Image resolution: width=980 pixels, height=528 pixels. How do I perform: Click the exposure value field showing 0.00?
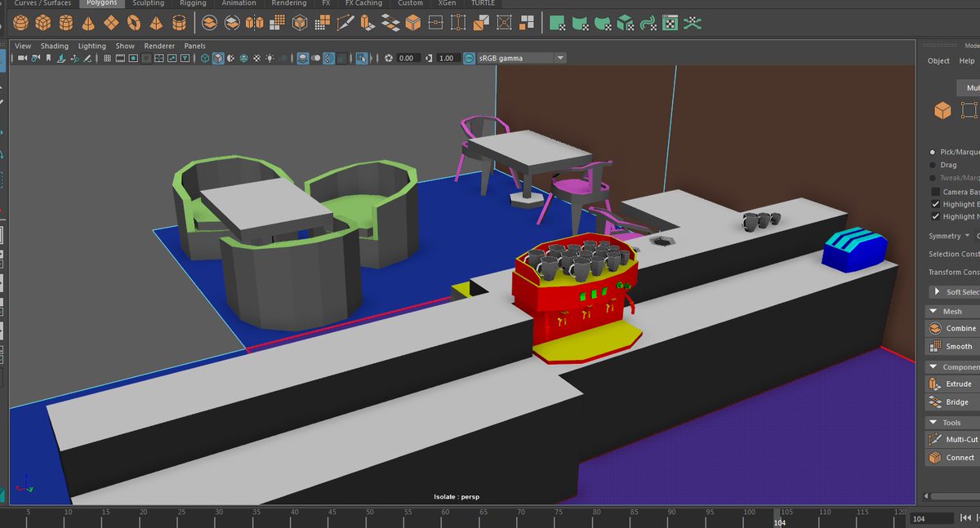click(408, 58)
